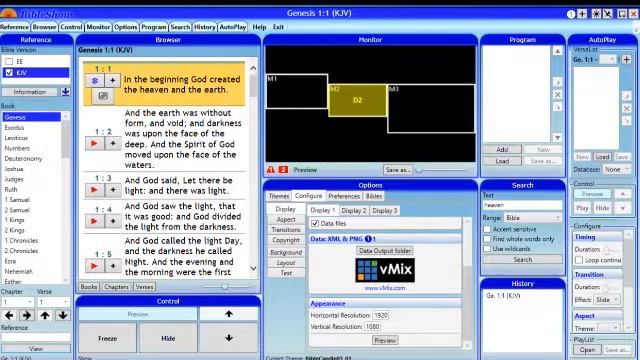Click the Help menu item
This screenshot has height=360, width=640.
click(259, 27)
